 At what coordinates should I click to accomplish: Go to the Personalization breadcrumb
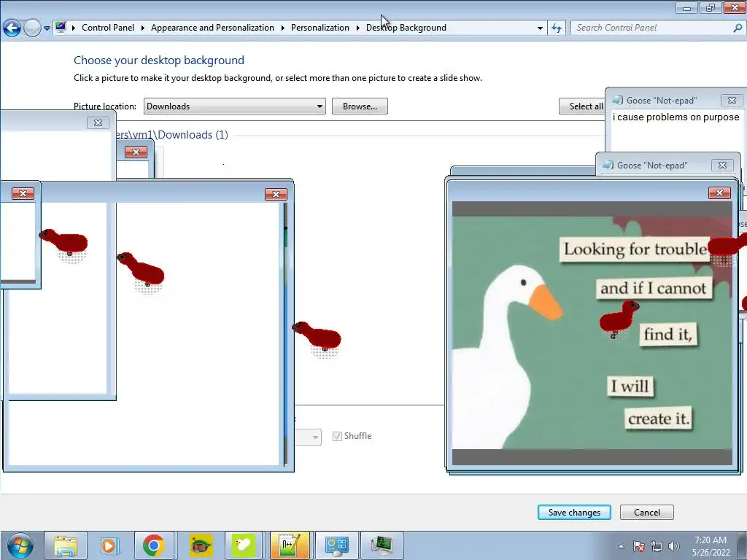pyautogui.click(x=320, y=28)
